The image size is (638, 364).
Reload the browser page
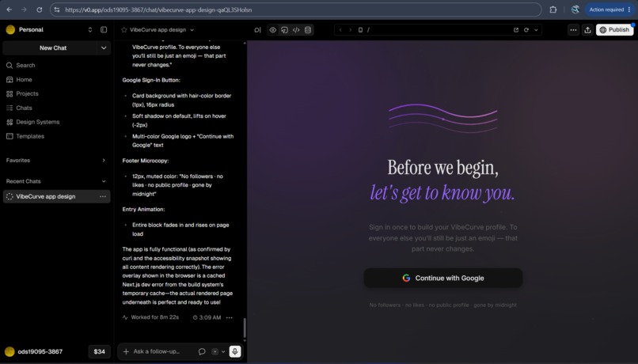point(40,9)
